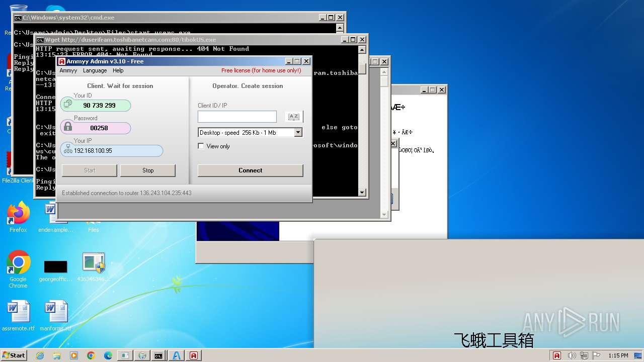Click the cmd.exe window title icon
This screenshot has height=362, width=644.
pyautogui.click(x=18, y=18)
